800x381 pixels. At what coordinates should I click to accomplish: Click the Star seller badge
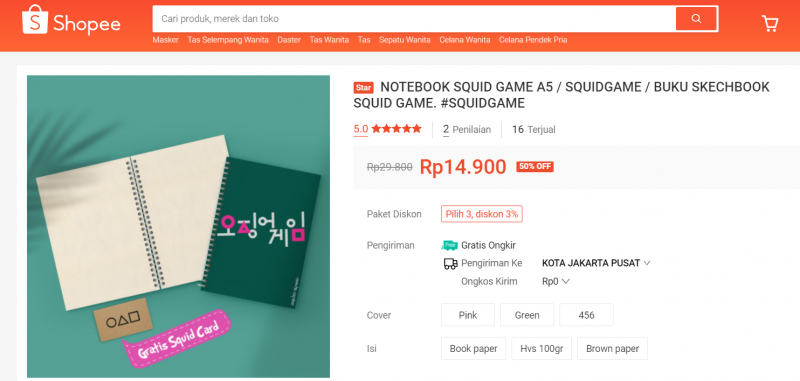(x=363, y=88)
